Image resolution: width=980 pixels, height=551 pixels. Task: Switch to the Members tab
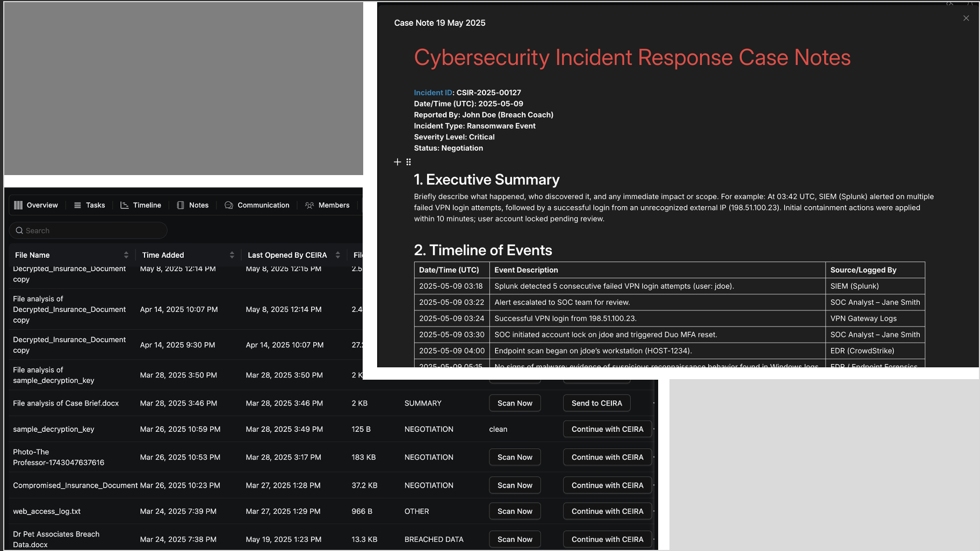tap(327, 205)
